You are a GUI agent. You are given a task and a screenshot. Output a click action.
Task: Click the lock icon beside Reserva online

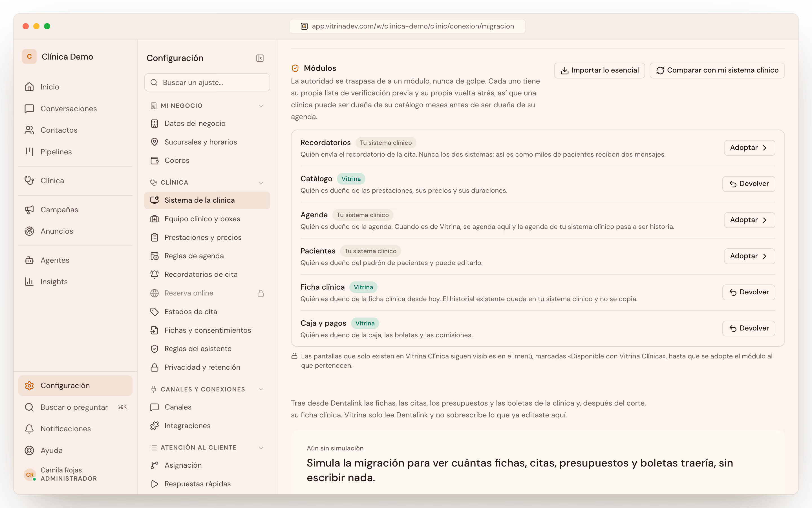coord(261,293)
